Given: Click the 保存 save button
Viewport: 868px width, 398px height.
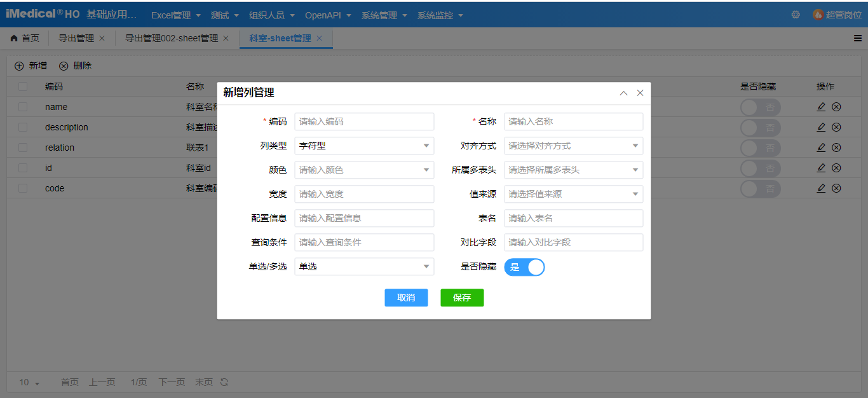Looking at the screenshot, I should [x=462, y=298].
